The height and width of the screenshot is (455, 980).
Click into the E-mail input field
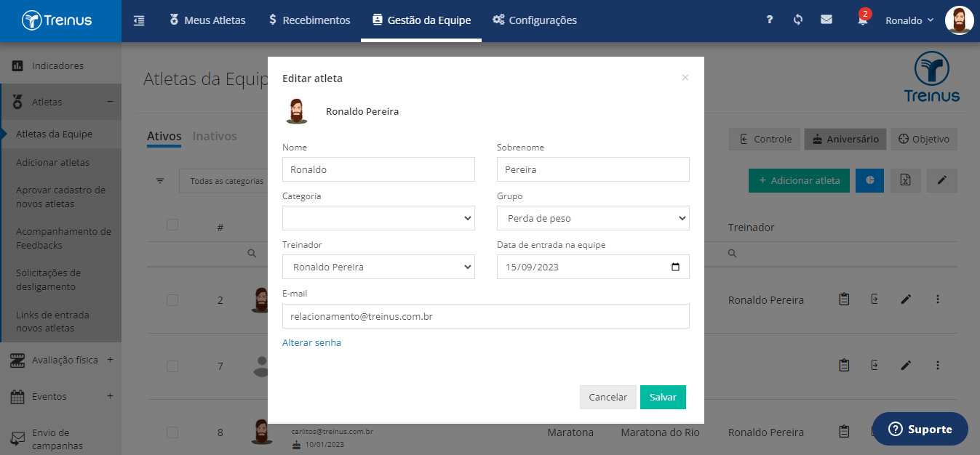(x=486, y=316)
